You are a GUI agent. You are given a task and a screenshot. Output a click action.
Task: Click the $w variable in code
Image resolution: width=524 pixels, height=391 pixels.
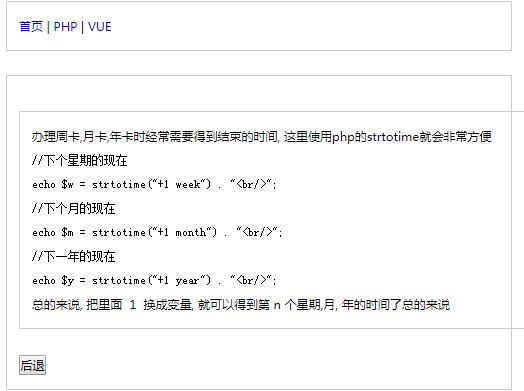(x=67, y=184)
